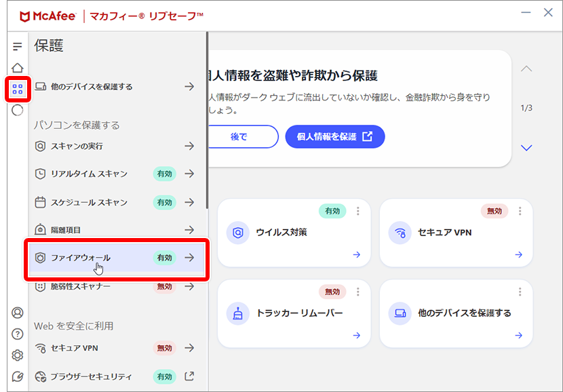Click the トラッカー リムーバー broom icon

coord(237,313)
